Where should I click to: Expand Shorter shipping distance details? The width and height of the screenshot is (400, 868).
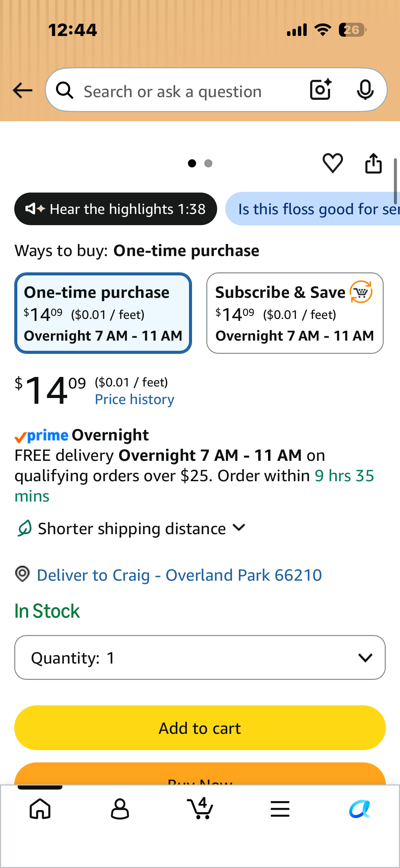(131, 528)
